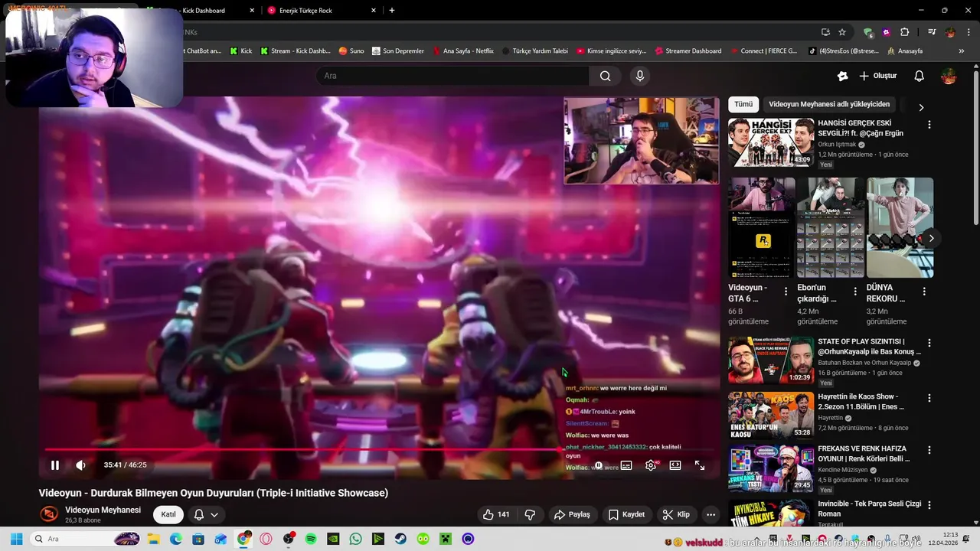Open Videoyun GTA 6 short thumbnail

click(x=761, y=227)
